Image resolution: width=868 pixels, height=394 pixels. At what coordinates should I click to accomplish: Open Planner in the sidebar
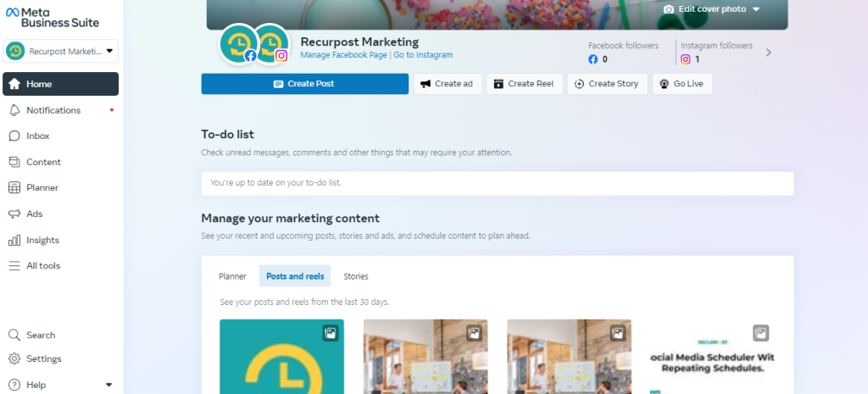point(60,187)
